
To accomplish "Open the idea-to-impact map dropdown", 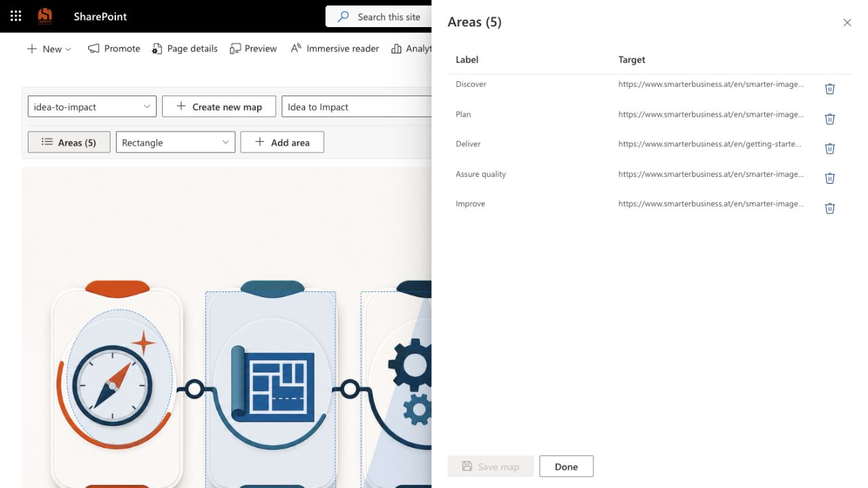I will pyautogui.click(x=92, y=106).
